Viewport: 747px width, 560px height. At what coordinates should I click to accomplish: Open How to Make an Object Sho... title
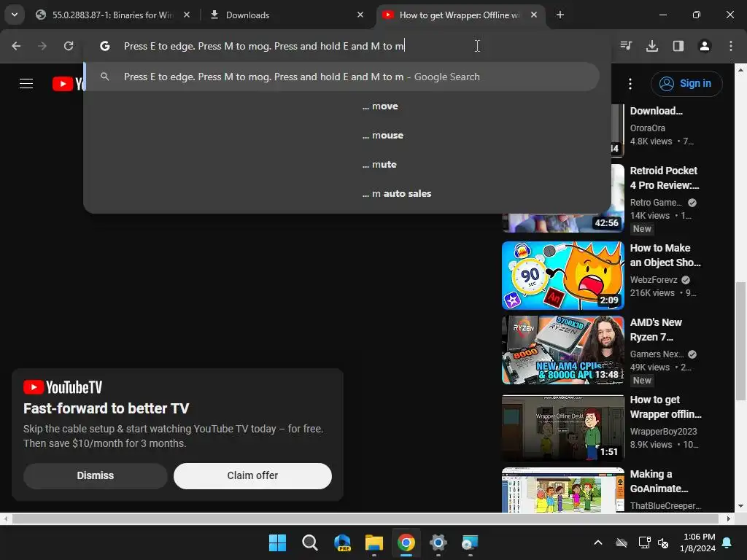tap(665, 255)
